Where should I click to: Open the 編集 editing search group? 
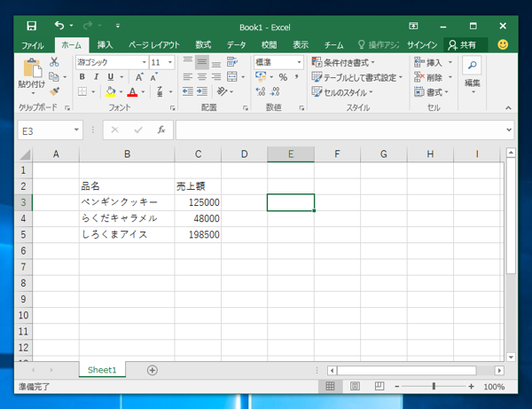[x=472, y=76]
